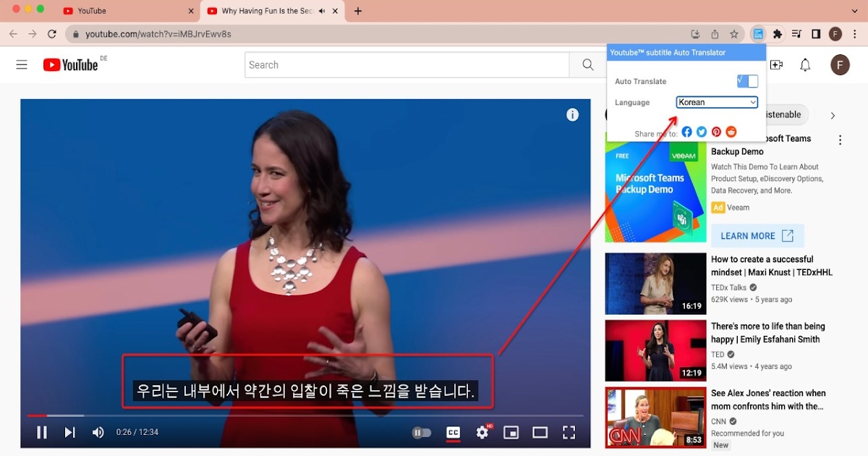Skip to the next video
Screen dimensions: 868x456
click(x=69, y=432)
